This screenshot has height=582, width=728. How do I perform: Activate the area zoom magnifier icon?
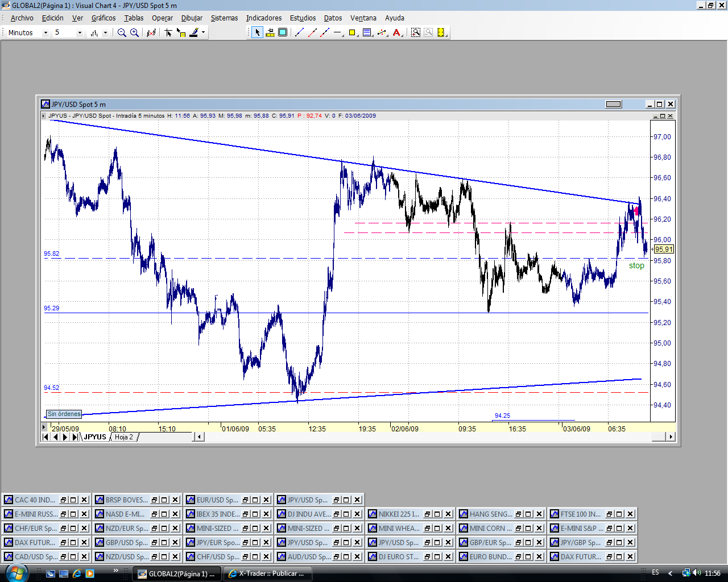[416, 33]
